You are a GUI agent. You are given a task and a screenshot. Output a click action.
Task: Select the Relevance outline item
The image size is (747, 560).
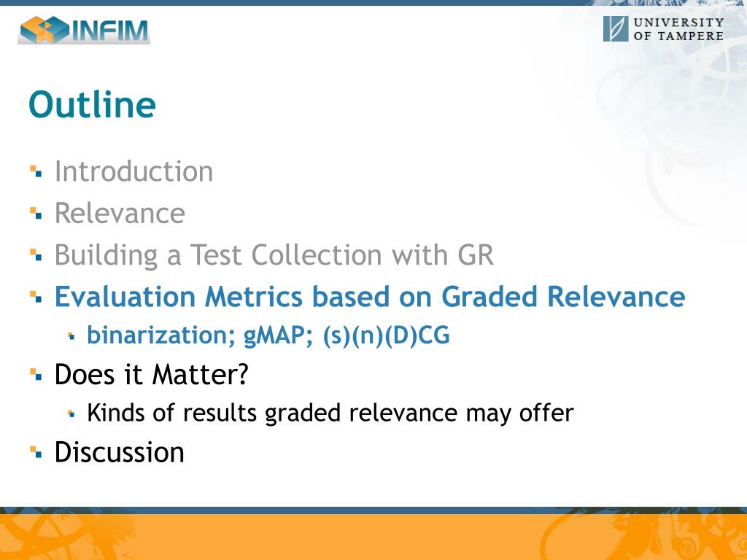click(120, 213)
